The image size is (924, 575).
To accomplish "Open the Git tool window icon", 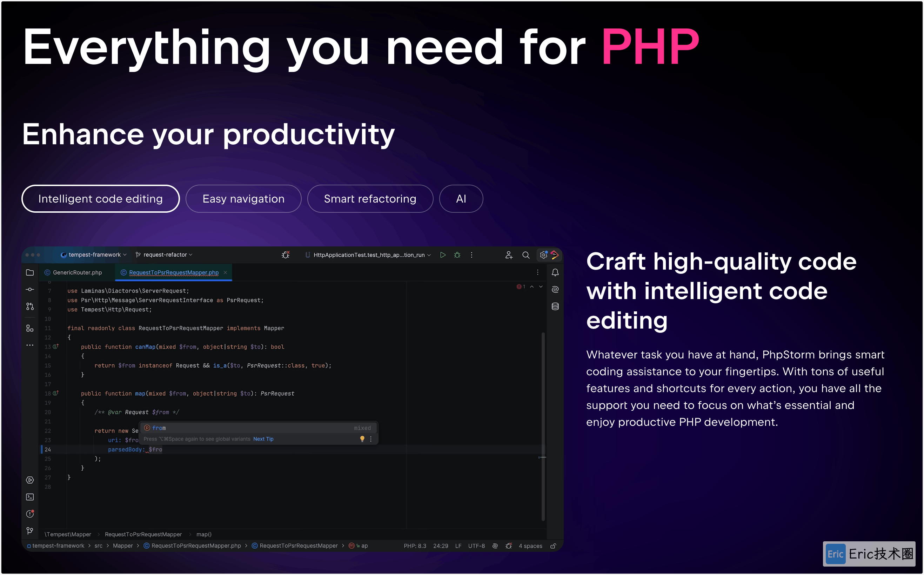I will (x=29, y=531).
